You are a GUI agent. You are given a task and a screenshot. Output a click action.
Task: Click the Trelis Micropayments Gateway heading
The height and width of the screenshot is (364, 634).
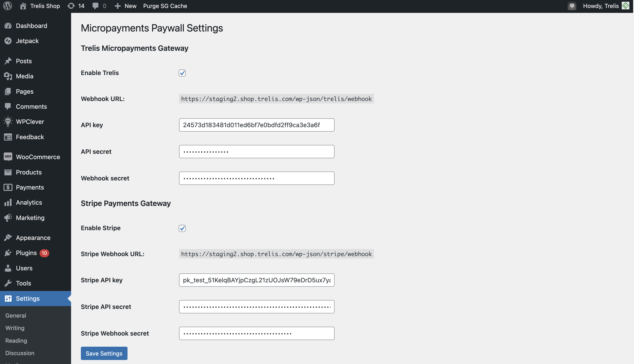135,48
